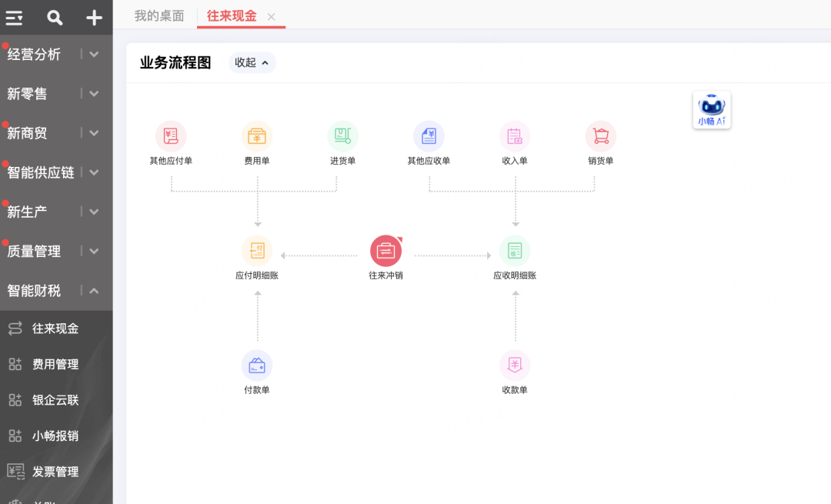The width and height of the screenshot is (831, 504).
Task: Open the 其他应收单 flow icon
Action: pyautogui.click(x=429, y=136)
